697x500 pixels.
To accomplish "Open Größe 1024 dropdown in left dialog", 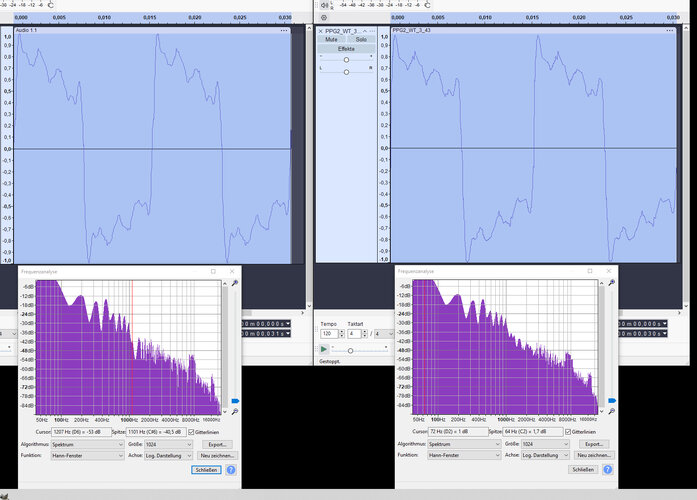I will tap(168, 444).
